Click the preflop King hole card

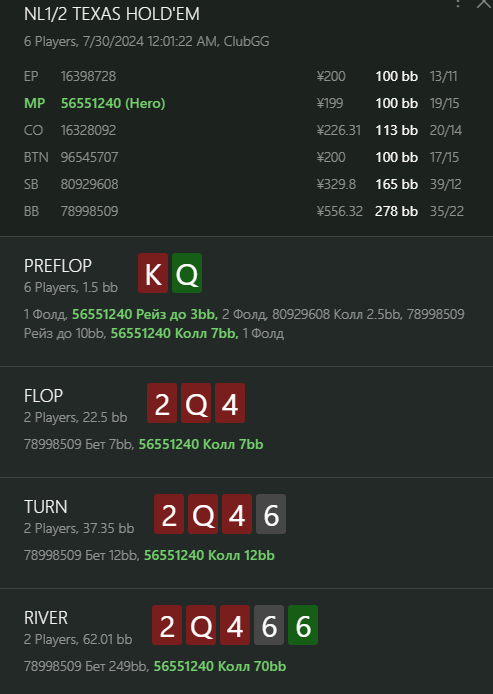[x=153, y=273]
